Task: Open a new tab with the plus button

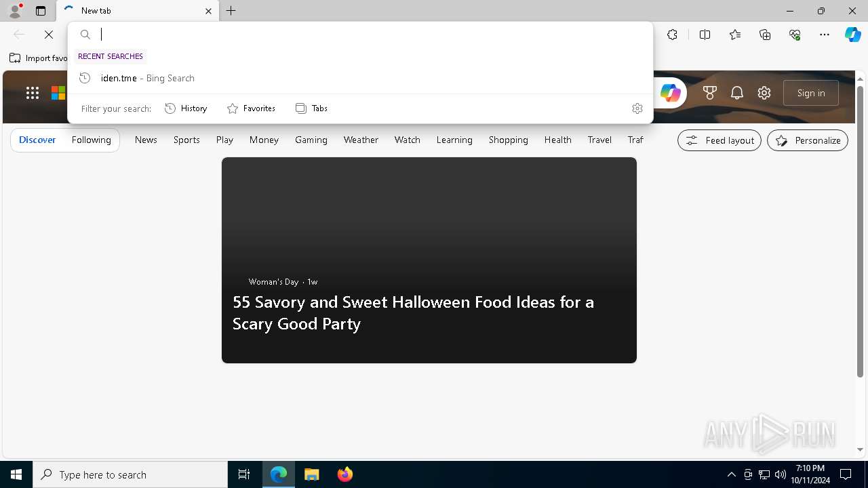Action: tap(231, 11)
